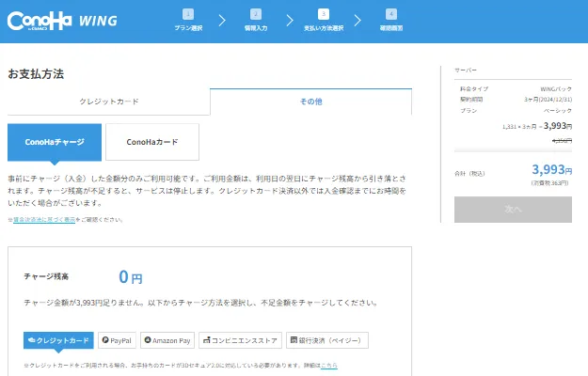588x376 pixels.
Task: Open the こちら 3D Secure details link
Action: pos(329,365)
